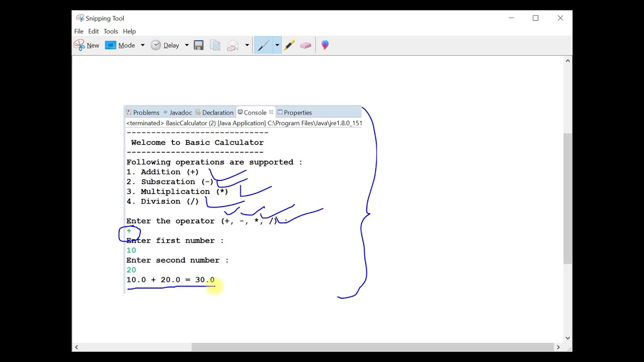Close the Snipping Tool window
644x362 pixels.
[x=560, y=18]
